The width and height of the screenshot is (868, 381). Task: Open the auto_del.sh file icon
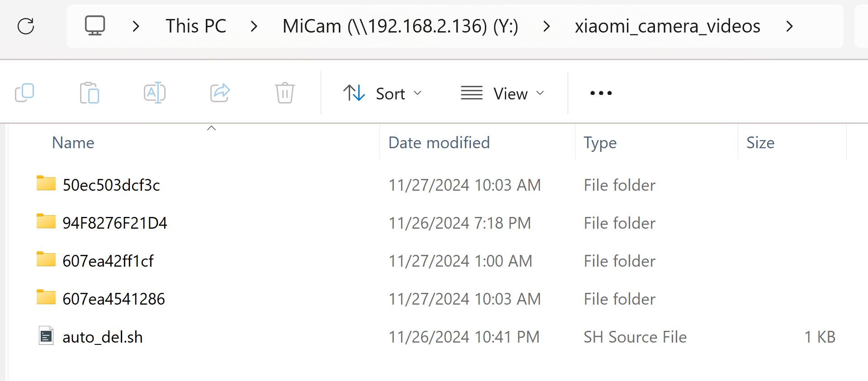[x=46, y=336]
